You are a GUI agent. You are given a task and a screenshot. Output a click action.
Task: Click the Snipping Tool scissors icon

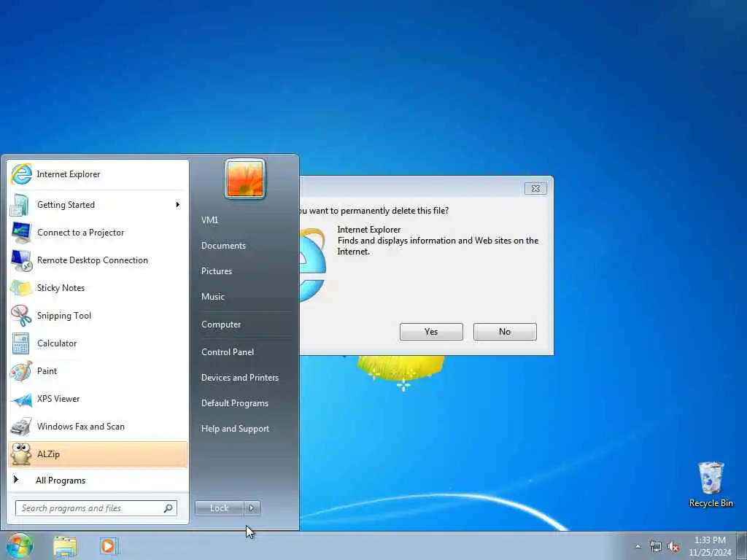click(21, 316)
